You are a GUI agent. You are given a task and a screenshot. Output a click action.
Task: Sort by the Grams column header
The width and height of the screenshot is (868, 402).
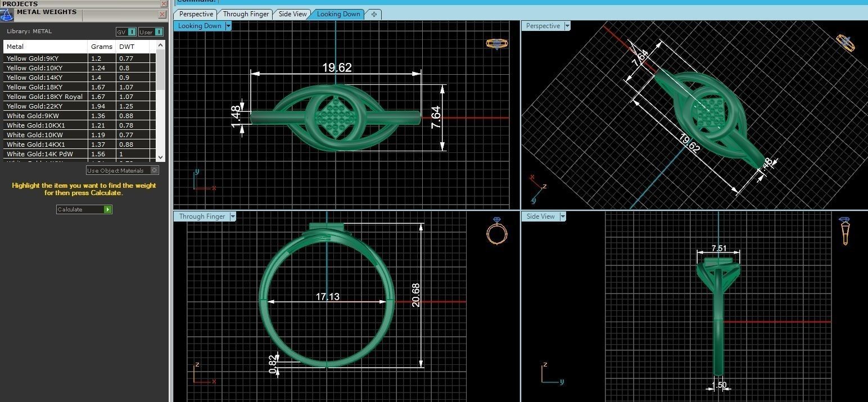coord(102,47)
